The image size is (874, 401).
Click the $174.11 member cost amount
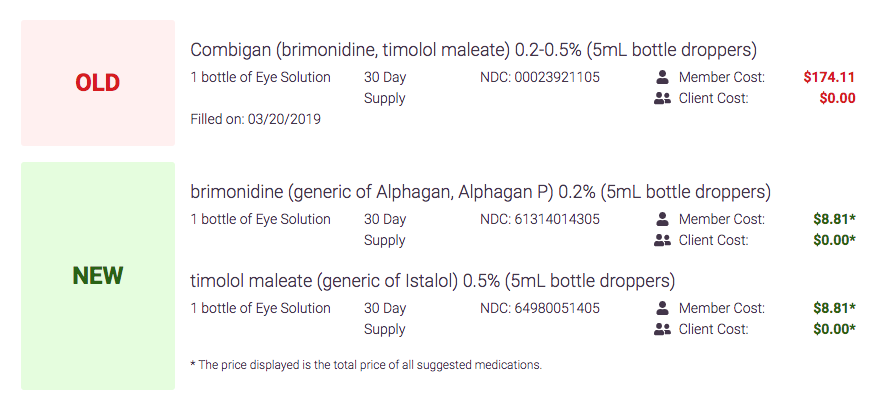pyautogui.click(x=829, y=78)
